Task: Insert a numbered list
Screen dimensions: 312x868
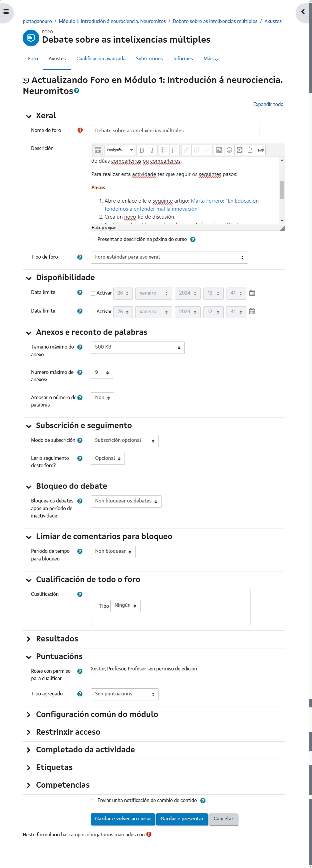Action: 174,150
